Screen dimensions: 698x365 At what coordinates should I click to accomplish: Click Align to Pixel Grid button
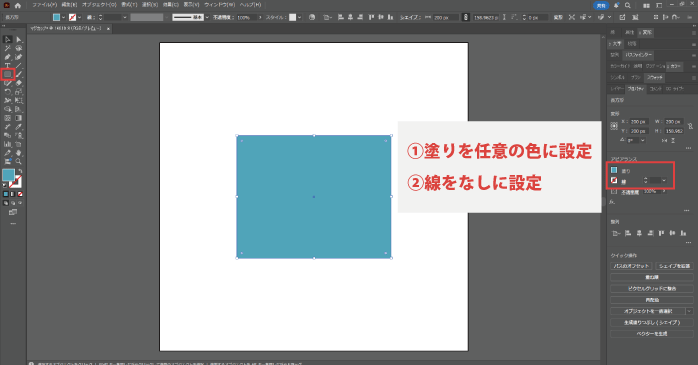[652, 288]
